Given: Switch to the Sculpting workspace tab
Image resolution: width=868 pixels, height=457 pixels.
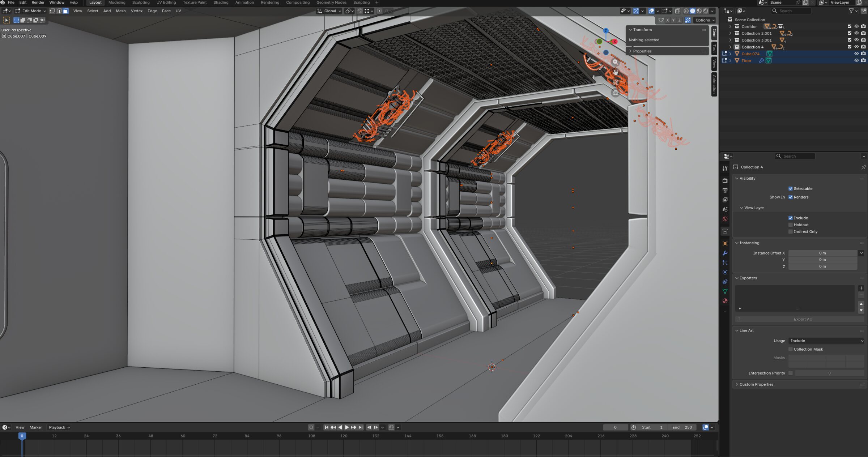Looking at the screenshot, I should (141, 3).
